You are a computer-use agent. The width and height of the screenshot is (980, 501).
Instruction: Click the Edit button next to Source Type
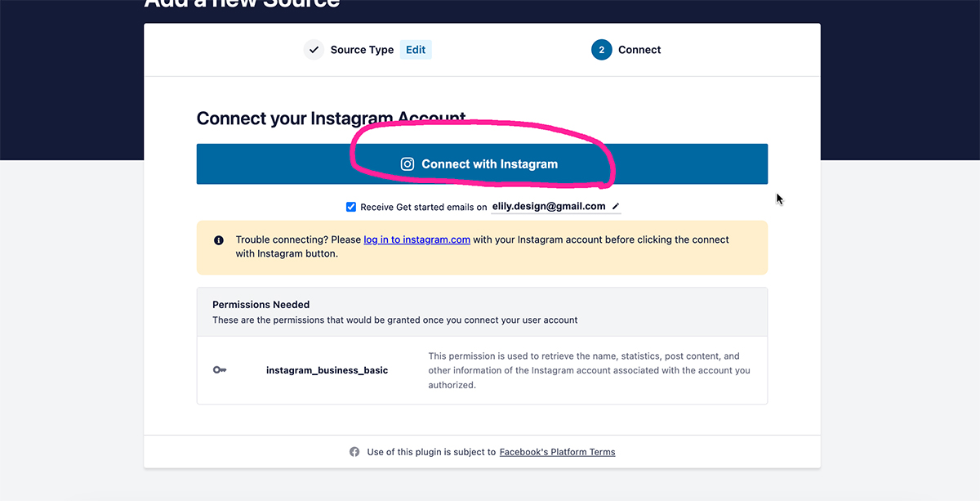pyautogui.click(x=416, y=50)
